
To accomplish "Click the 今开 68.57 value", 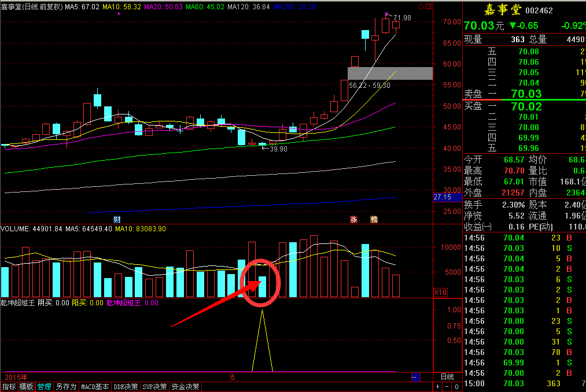I will (514, 160).
